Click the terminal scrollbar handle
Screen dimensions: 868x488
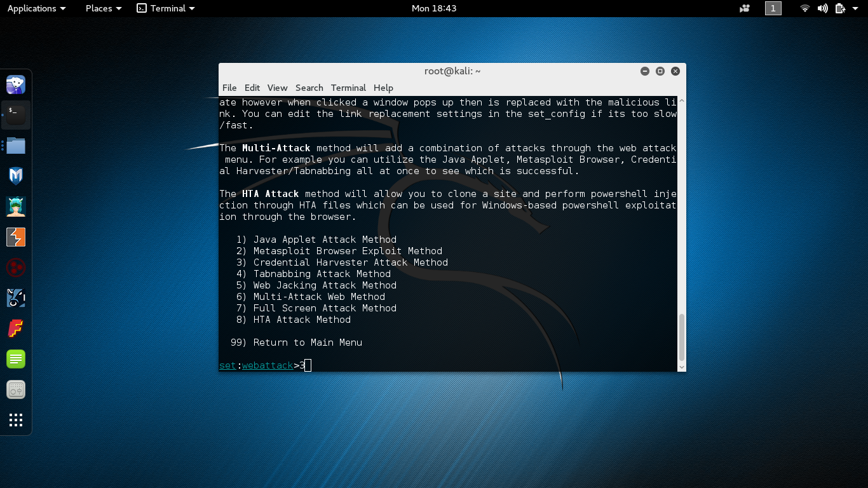[x=682, y=337]
